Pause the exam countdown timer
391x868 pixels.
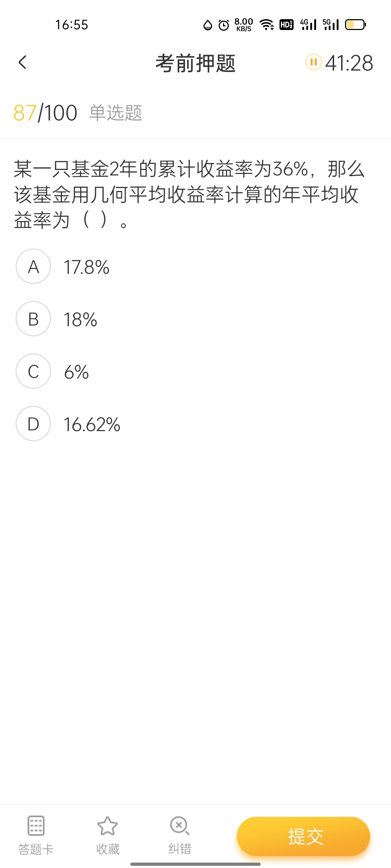(313, 62)
